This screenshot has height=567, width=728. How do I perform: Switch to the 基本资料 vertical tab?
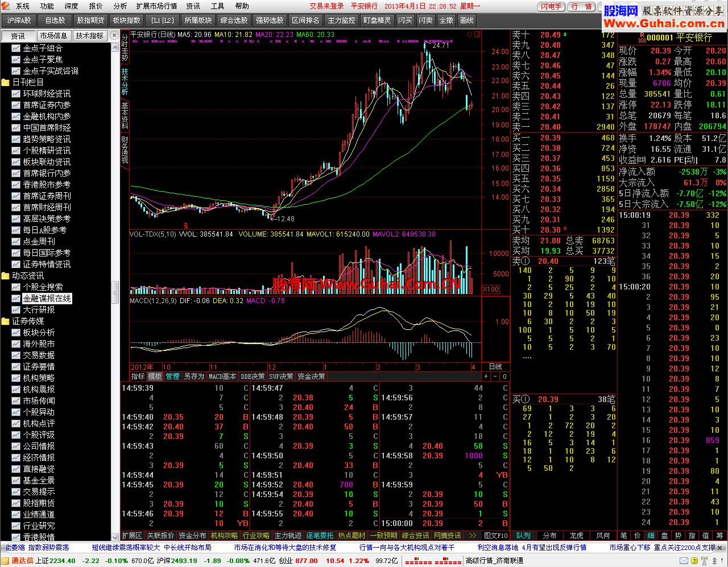point(125,116)
